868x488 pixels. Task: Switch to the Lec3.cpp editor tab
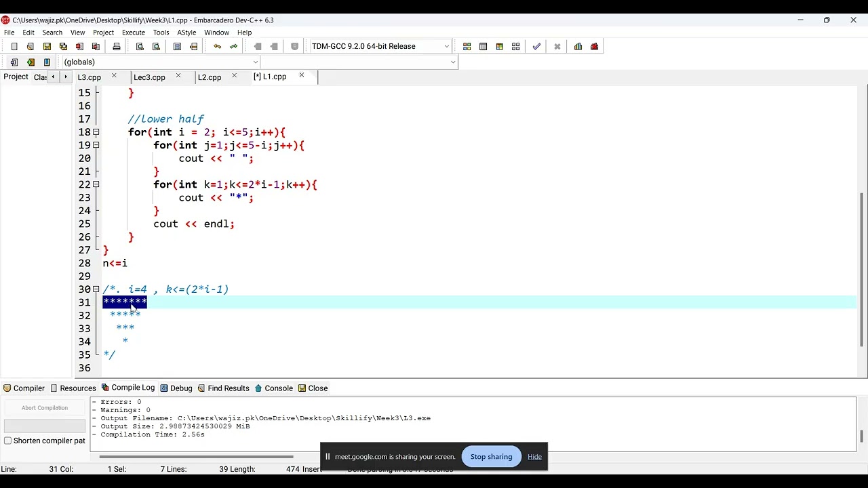pos(149,77)
